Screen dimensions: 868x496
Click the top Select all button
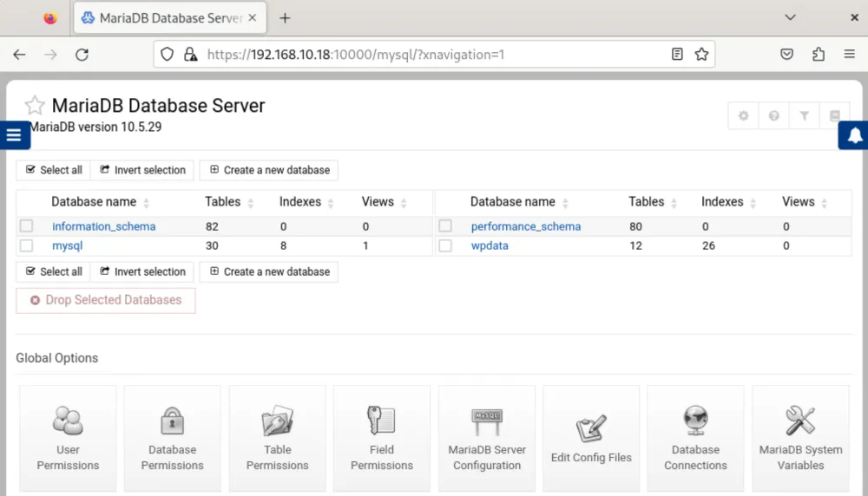54,170
